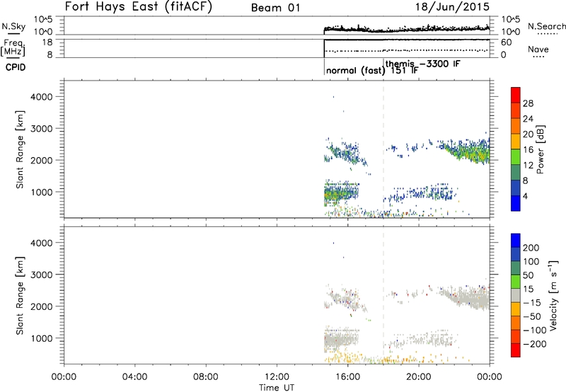This screenshot has height=392, width=566.
Task: Click velocity panel 'Slant Range [km]' label
Action: tap(20, 296)
